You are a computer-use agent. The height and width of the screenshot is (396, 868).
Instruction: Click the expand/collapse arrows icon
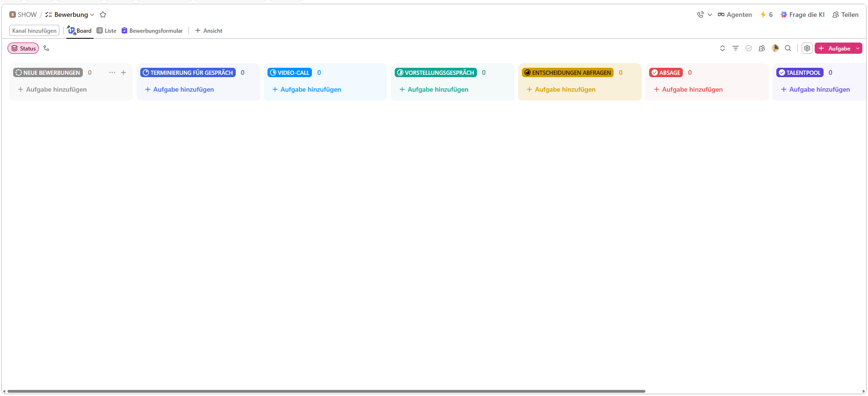coord(723,48)
